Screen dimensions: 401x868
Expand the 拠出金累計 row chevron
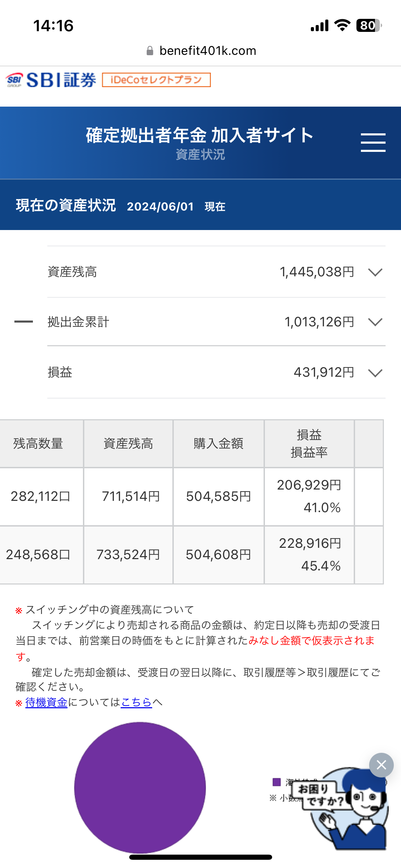tap(375, 322)
